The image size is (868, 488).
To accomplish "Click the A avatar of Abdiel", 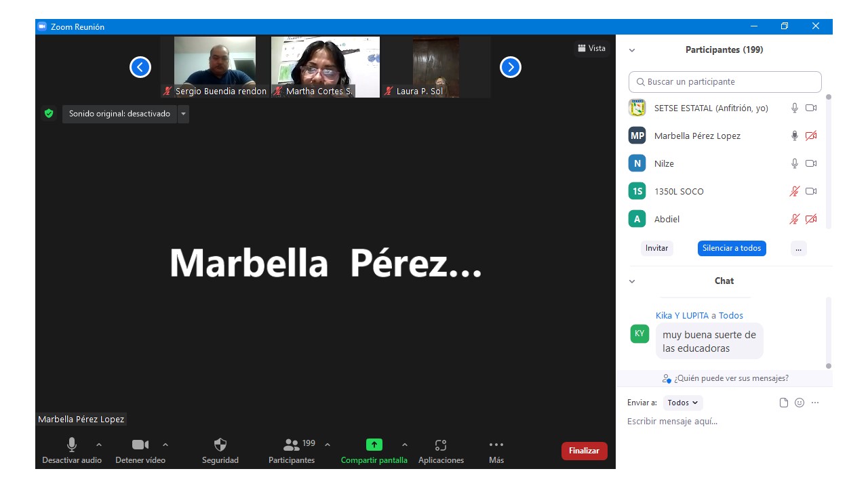I will coord(637,219).
